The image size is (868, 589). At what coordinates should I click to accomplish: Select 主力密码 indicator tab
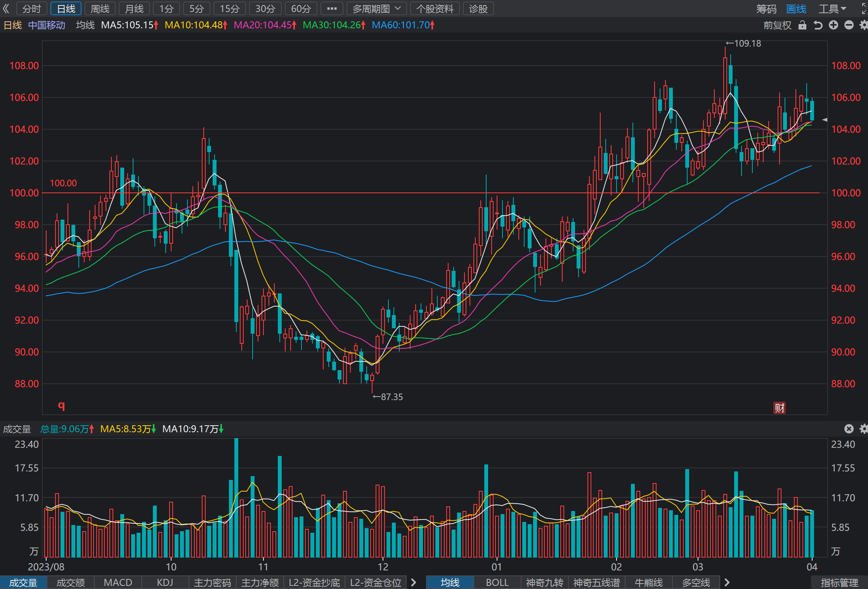pyautogui.click(x=213, y=582)
